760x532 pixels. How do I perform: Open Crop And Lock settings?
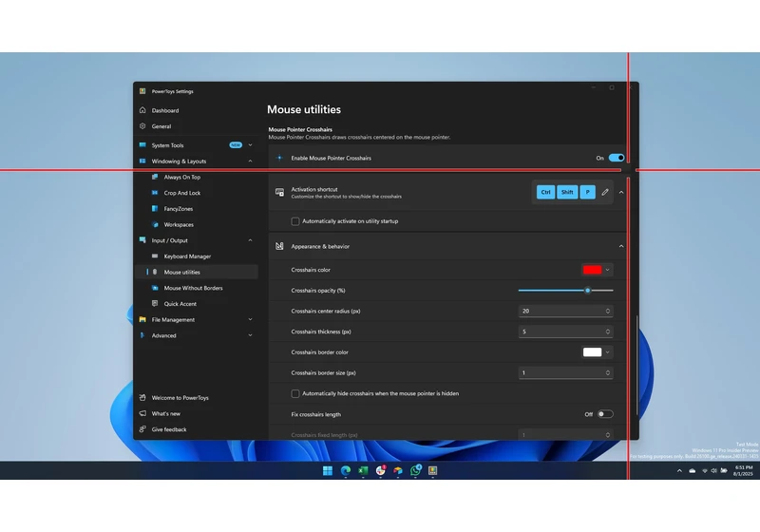[182, 193]
